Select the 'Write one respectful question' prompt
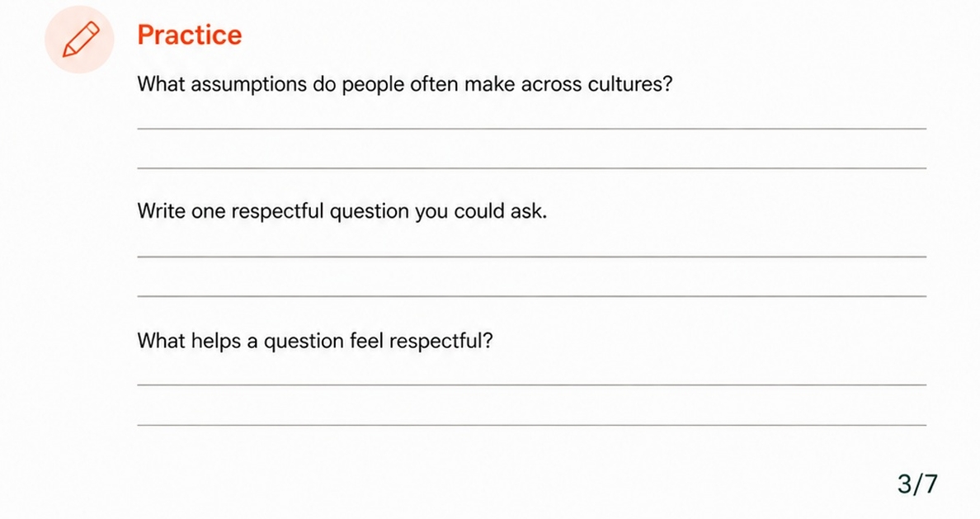Viewport: 980px width, 519px height. (x=342, y=211)
